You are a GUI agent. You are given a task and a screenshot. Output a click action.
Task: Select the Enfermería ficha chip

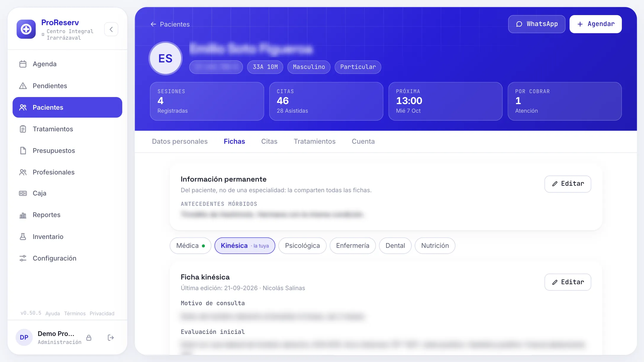[x=352, y=245]
